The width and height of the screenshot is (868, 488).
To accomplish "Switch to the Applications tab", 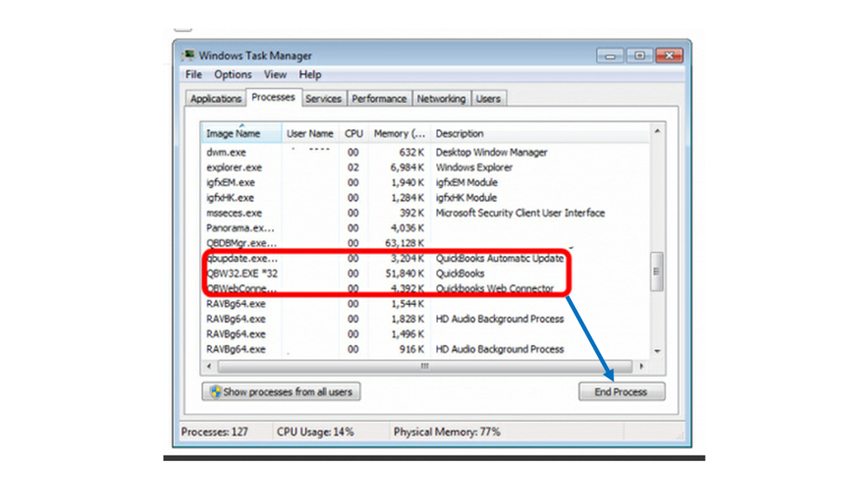I will point(215,98).
